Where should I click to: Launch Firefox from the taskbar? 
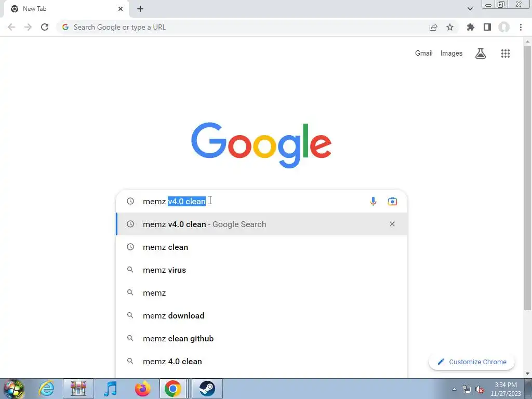pos(142,389)
